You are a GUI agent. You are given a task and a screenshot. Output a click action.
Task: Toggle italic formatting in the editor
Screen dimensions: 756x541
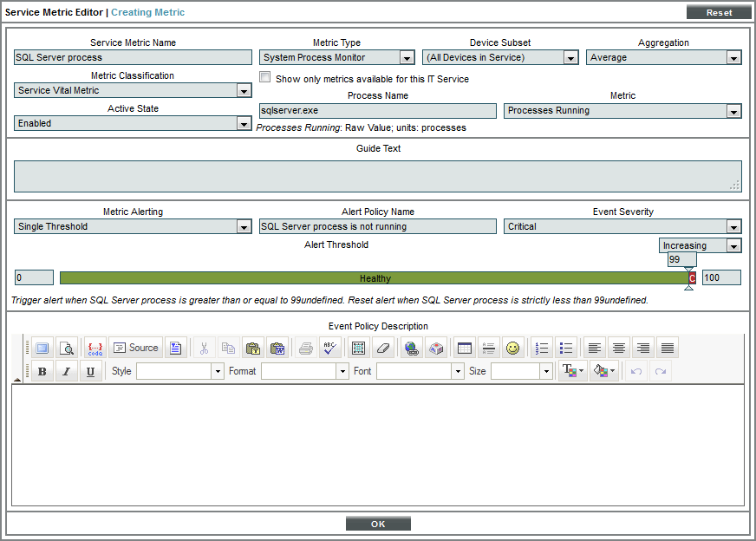click(x=66, y=370)
